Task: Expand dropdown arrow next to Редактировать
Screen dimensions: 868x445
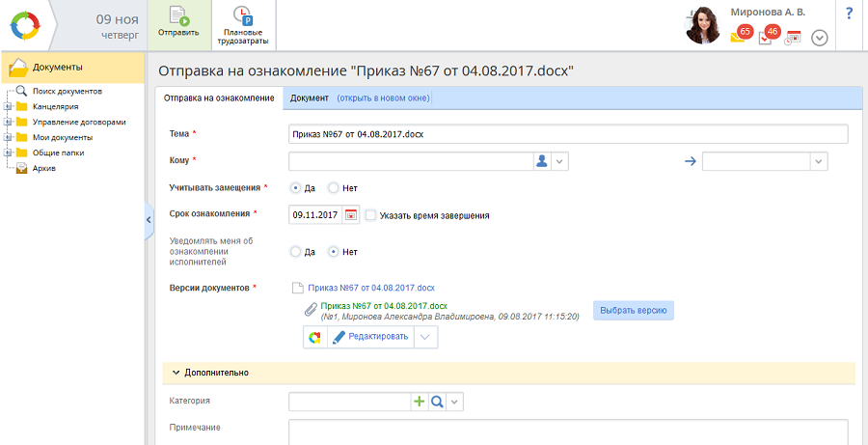Action: [427, 337]
